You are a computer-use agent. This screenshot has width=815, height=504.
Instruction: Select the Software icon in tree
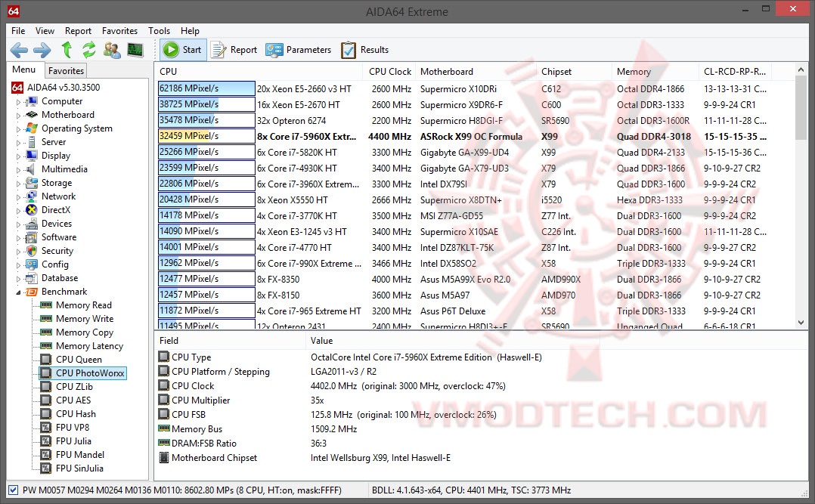(32, 237)
